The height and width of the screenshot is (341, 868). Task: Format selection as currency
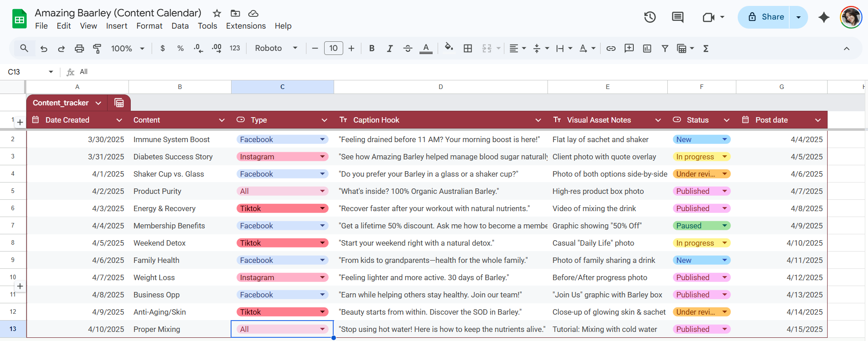click(x=163, y=48)
